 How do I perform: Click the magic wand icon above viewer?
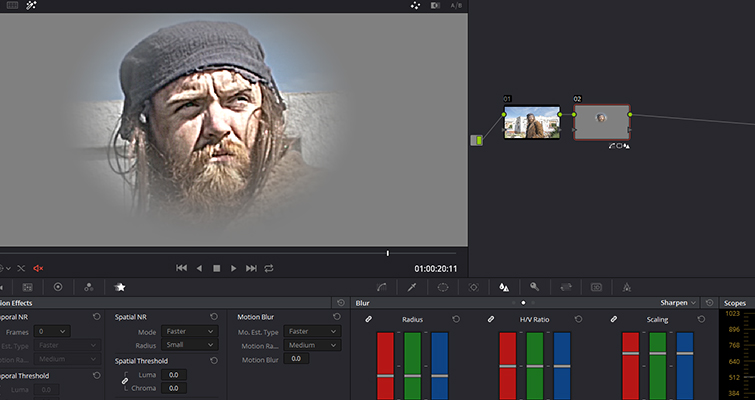point(33,6)
